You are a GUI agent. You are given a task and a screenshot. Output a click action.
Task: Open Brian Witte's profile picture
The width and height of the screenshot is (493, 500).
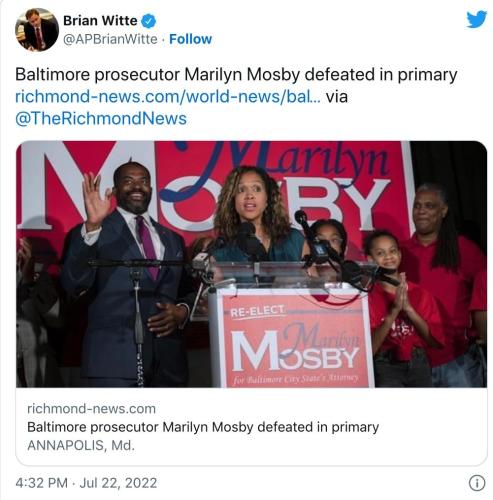tap(37, 30)
